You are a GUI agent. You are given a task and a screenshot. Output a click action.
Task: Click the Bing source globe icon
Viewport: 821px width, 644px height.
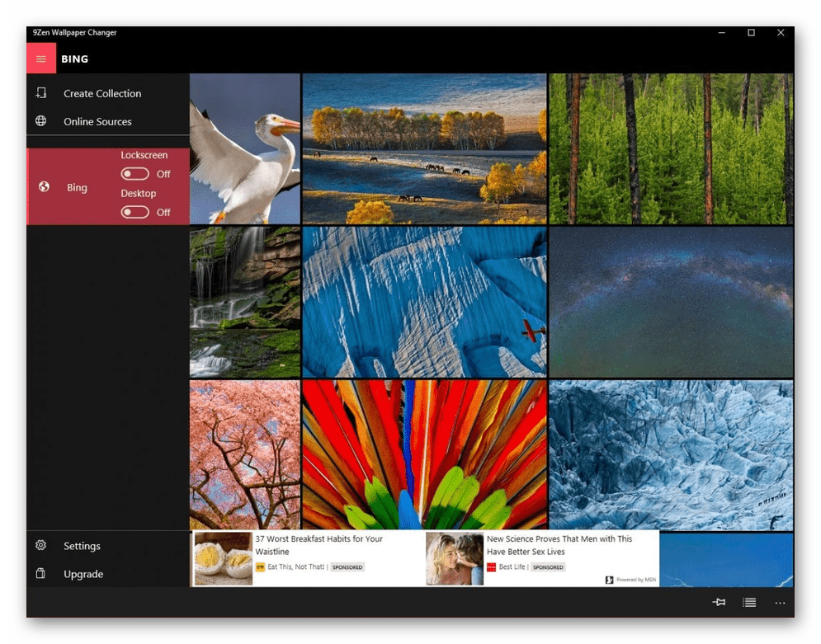point(45,187)
